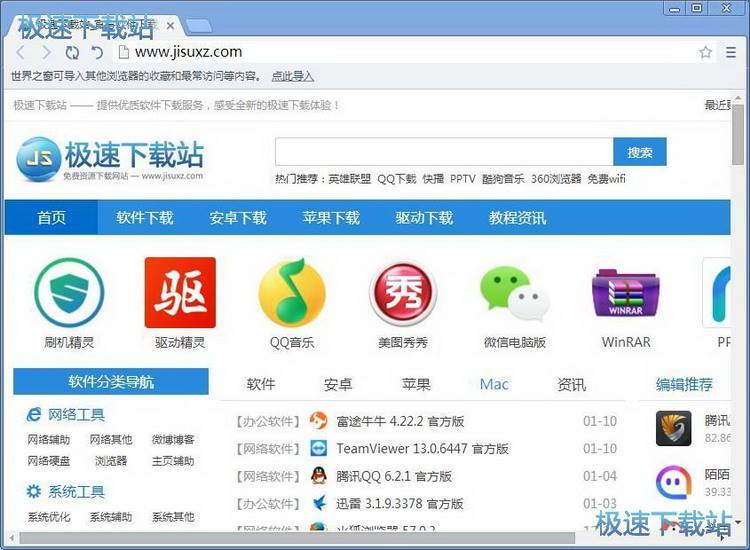Click the TeamViewer app icon
This screenshot has width=750, height=550.
click(x=319, y=448)
